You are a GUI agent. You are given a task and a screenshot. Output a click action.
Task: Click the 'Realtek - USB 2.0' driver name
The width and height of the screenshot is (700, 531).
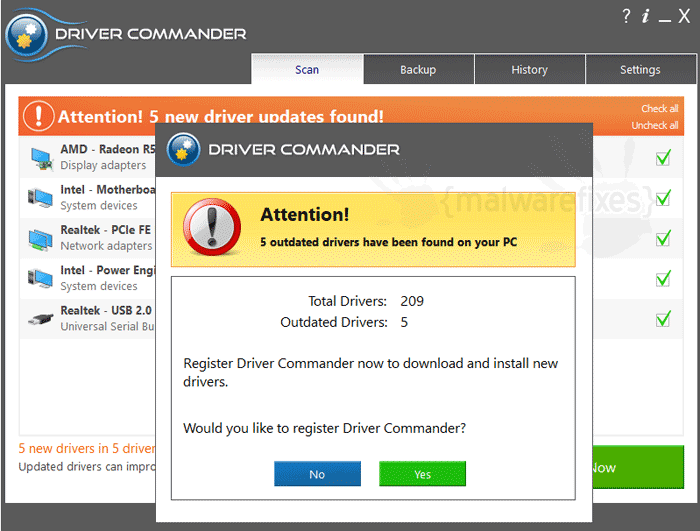click(x=106, y=310)
